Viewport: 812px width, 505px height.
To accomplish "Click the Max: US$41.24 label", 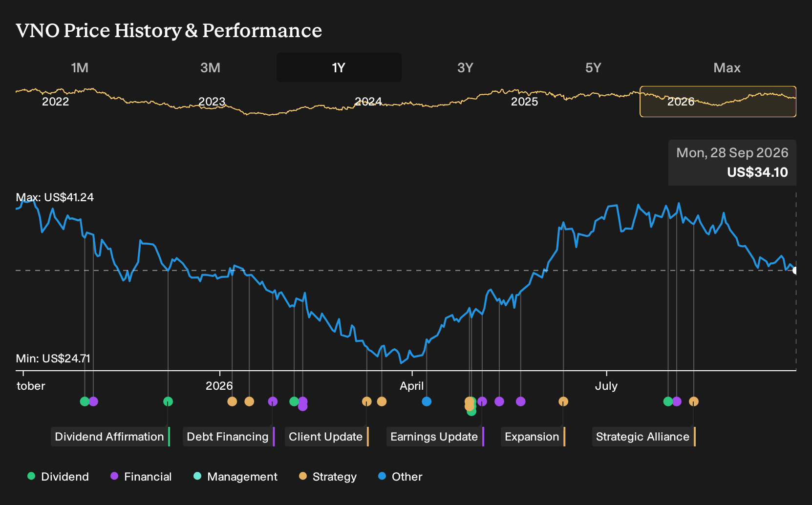I will tap(55, 197).
